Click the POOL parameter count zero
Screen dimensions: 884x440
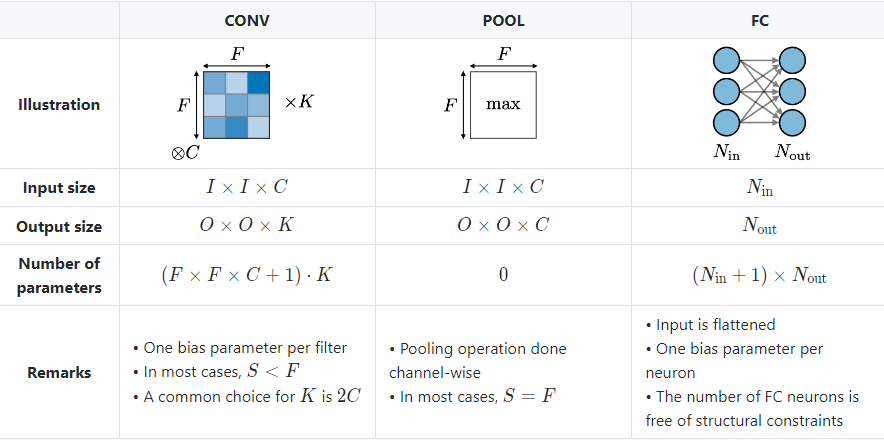(503, 275)
